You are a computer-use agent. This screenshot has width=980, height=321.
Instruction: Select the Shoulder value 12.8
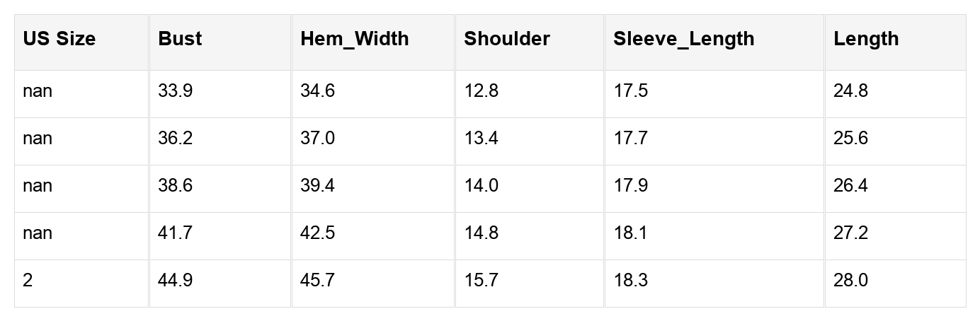point(481,91)
